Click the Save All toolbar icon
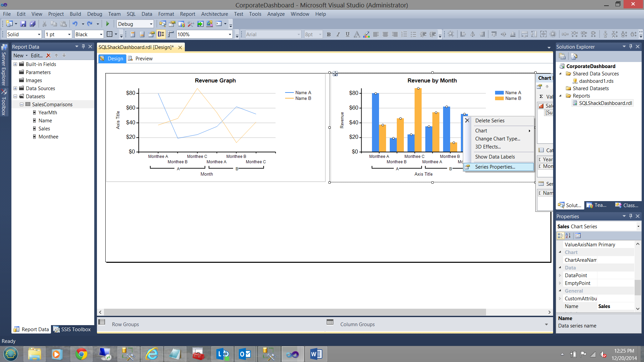 (x=33, y=24)
